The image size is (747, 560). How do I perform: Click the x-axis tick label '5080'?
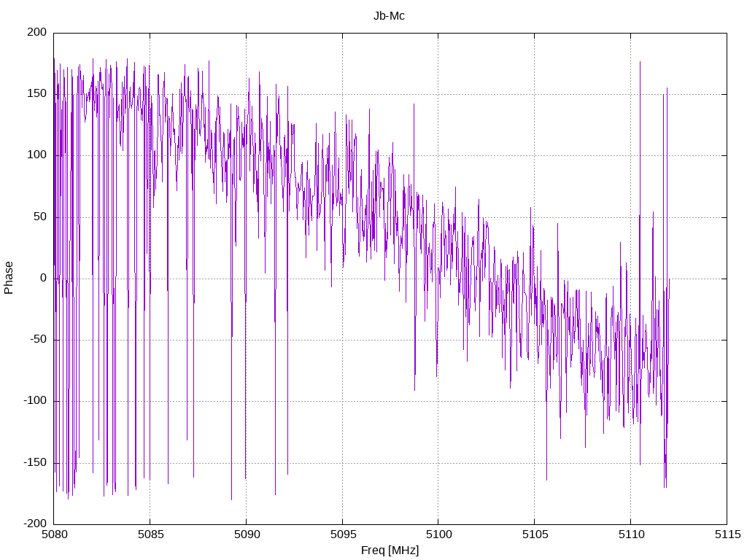(x=54, y=534)
